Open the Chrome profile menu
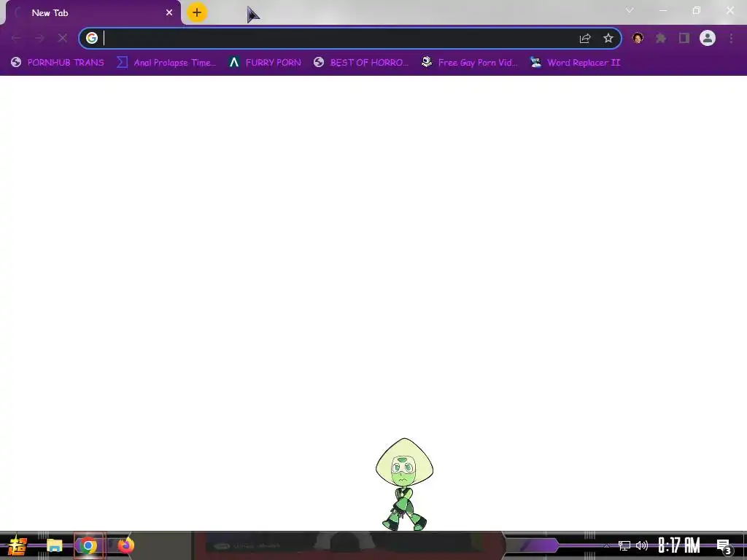 [x=708, y=38]
